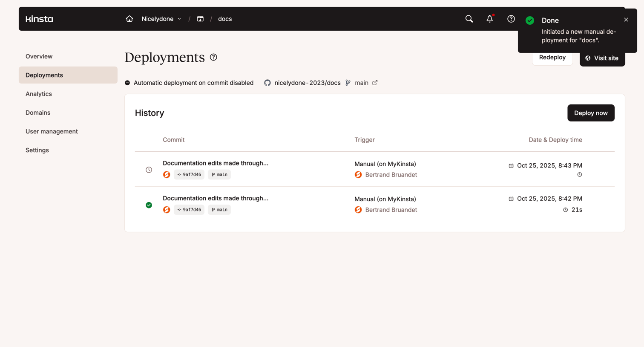Open the pending deployment commit message

(x=216, y=163)
